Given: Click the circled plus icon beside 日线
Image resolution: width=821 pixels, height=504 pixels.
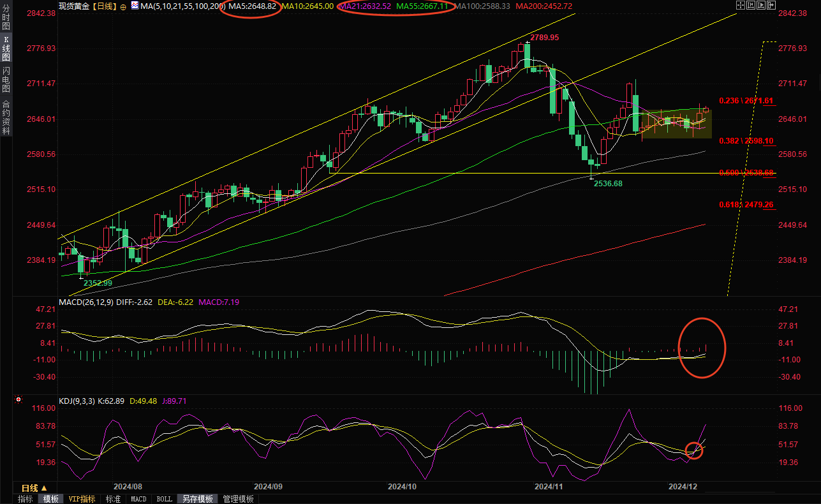Looking at the screenshot, I should pos(123,6).
